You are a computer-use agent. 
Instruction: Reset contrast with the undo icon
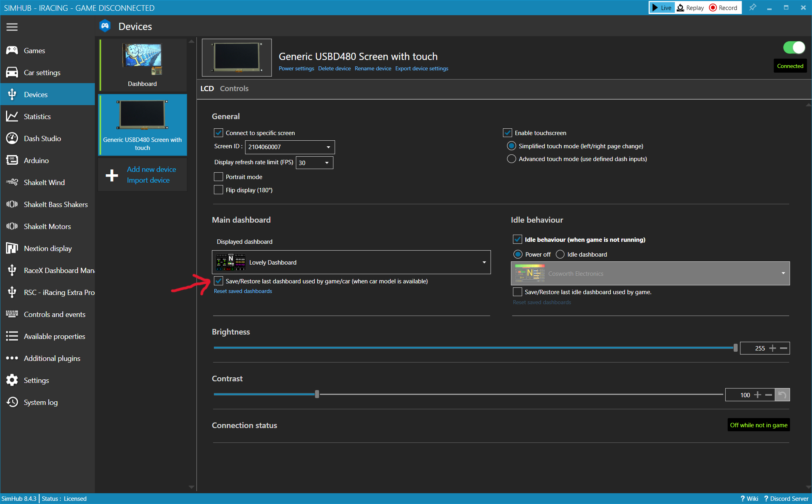[782, 395]
